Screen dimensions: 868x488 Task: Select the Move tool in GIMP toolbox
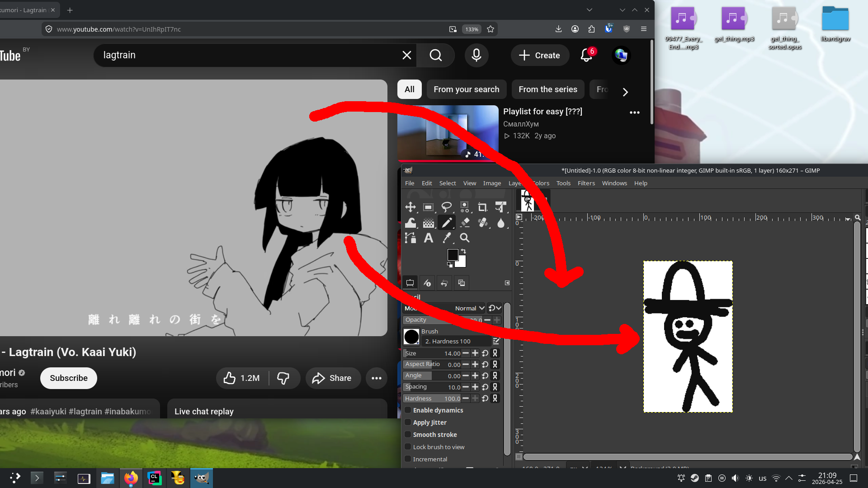tap(410, 207)
